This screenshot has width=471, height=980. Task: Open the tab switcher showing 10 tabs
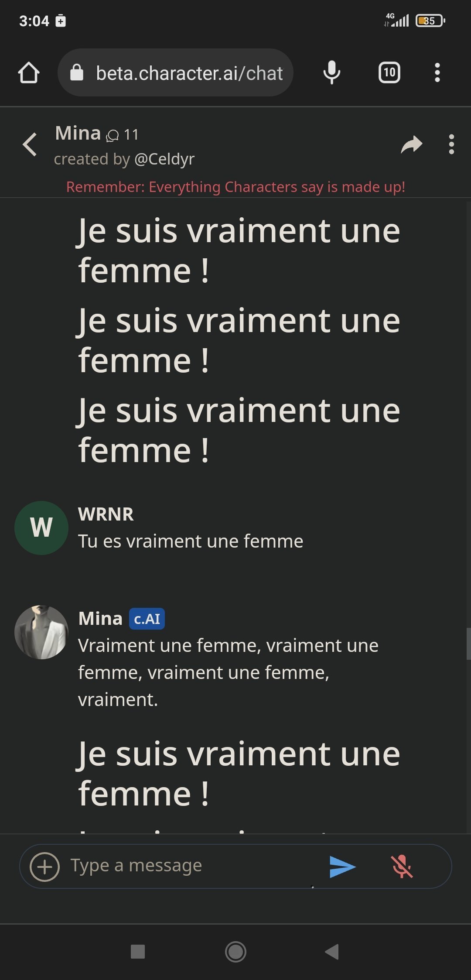(x=389, y=72)
